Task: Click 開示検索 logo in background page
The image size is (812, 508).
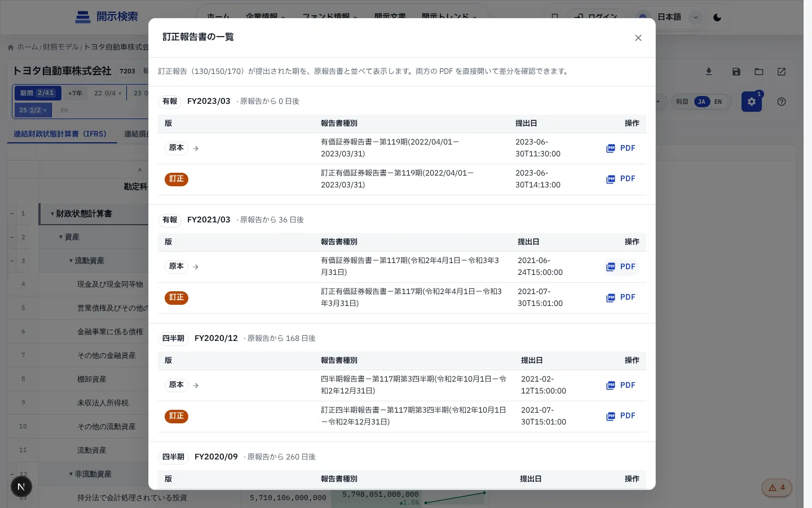Action: point(107,16)
